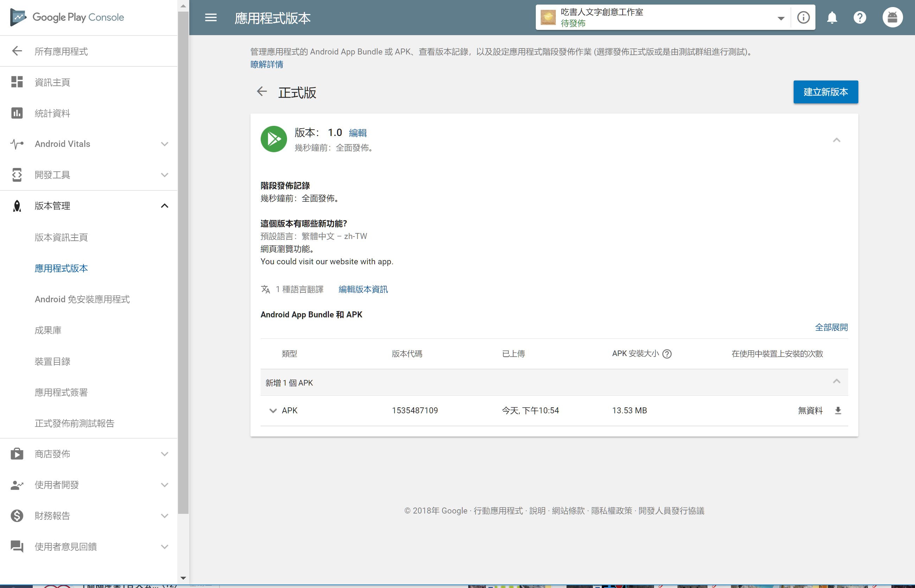This screenshot has width=915, height=588.
Task: Click the 全部展開 link
Action: (831, 327)
